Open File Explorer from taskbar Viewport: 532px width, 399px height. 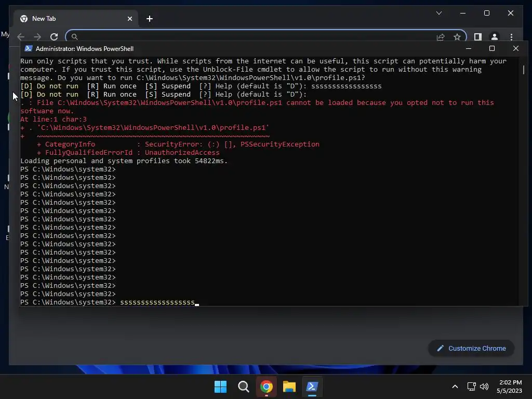[x=289, y=387]
